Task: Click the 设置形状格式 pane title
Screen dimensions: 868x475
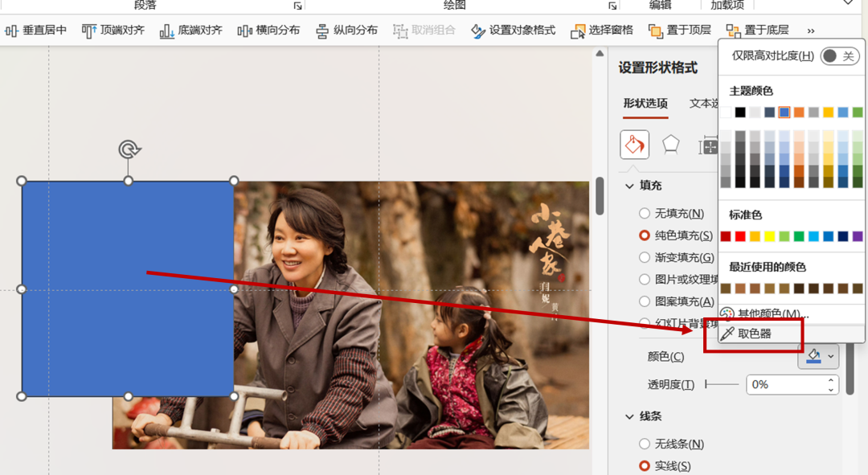Action: click(657, 68)
